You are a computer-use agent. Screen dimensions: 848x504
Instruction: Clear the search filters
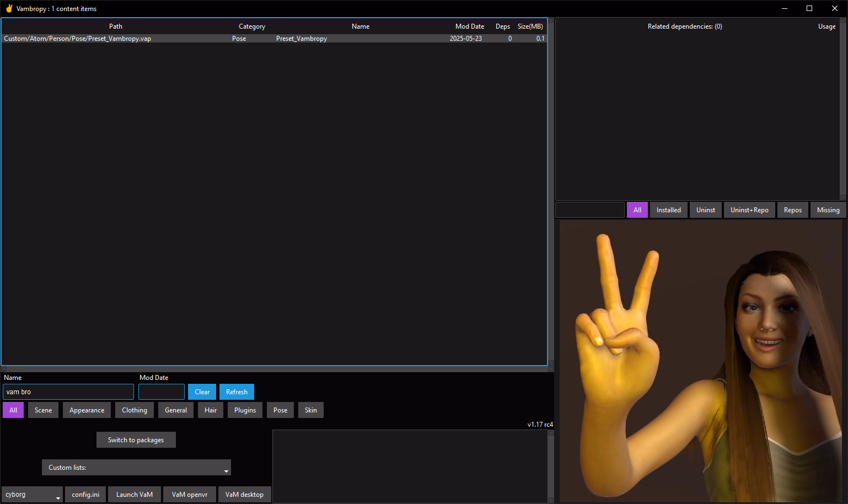click(x=202, y=392)
